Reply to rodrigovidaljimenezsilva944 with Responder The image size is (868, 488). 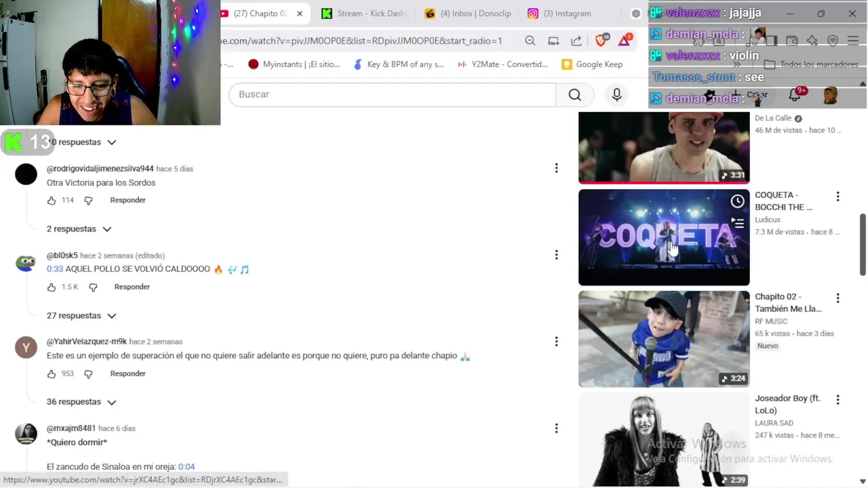[x=127, y=201]
